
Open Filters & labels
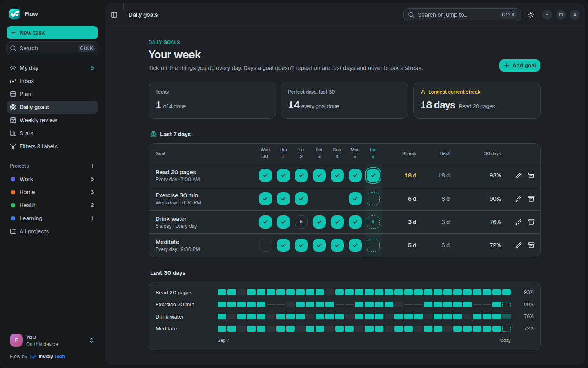click(x=52, y=146)
